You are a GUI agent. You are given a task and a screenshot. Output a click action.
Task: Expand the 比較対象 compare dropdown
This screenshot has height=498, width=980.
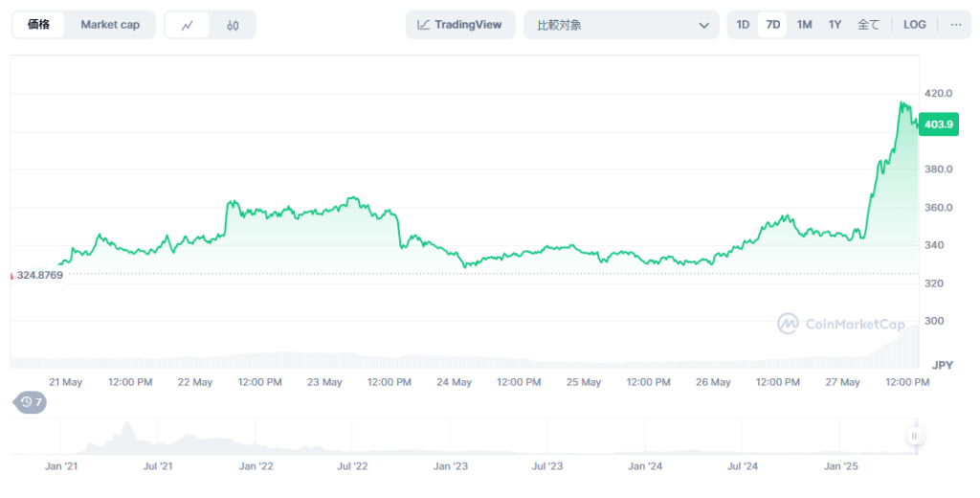(x=612, y=25)
